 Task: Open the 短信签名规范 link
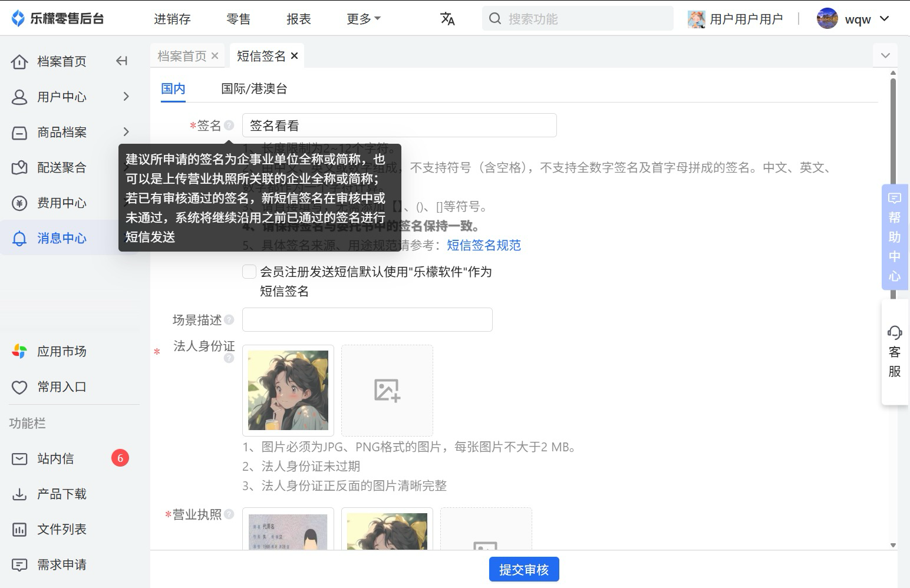484,245
